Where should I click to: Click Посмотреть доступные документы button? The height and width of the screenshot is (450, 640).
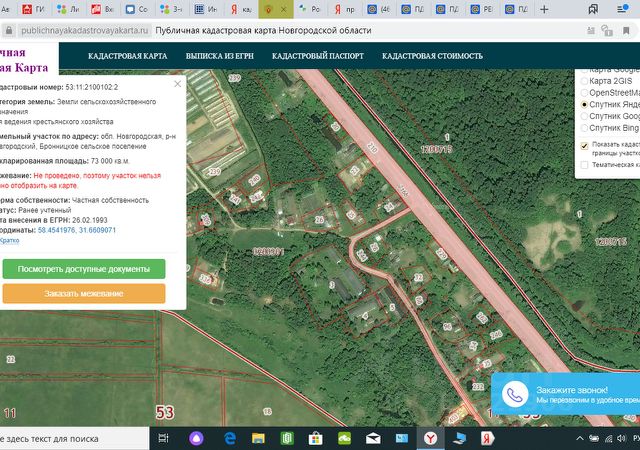pos(84,269)
